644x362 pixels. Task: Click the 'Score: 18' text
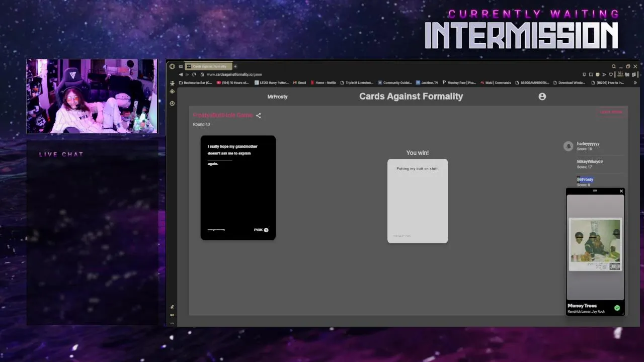tap(584, 149)
